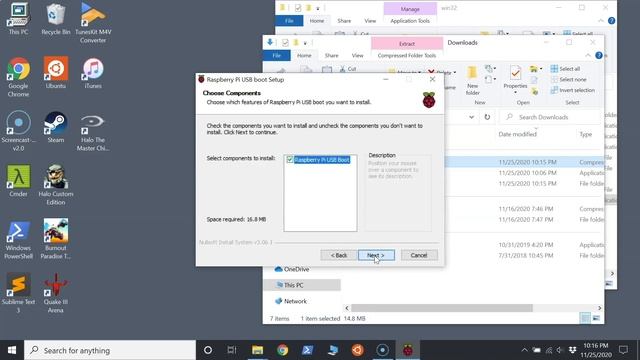The width and height of the screenshot is (640, 360).
Task: Collapse the Downloads window ribbon
Action: (588, 56)
